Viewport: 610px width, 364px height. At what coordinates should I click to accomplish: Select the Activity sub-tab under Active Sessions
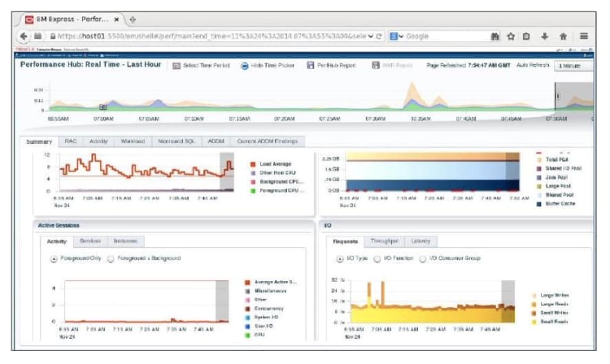point(57,241)
